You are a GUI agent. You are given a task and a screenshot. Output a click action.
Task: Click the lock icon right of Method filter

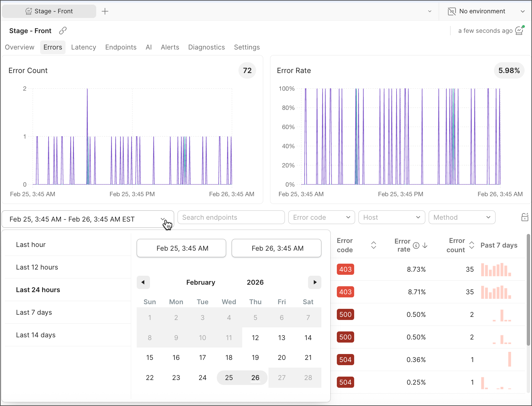(525, 217)
